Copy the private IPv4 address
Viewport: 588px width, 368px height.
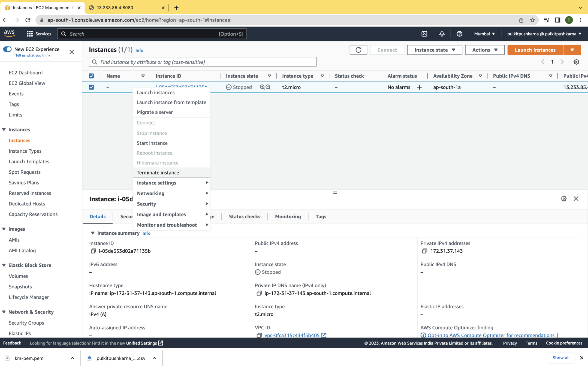click(424, 251)
